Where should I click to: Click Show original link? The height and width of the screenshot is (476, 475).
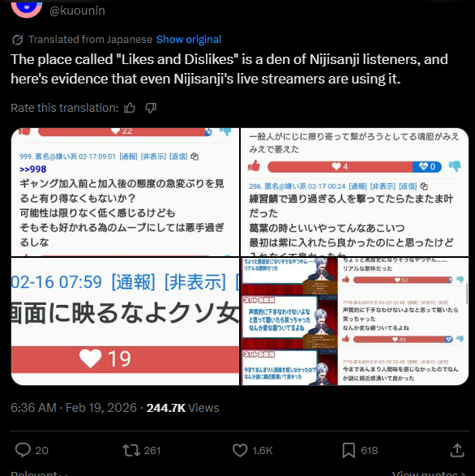click(x=189, y=40)
